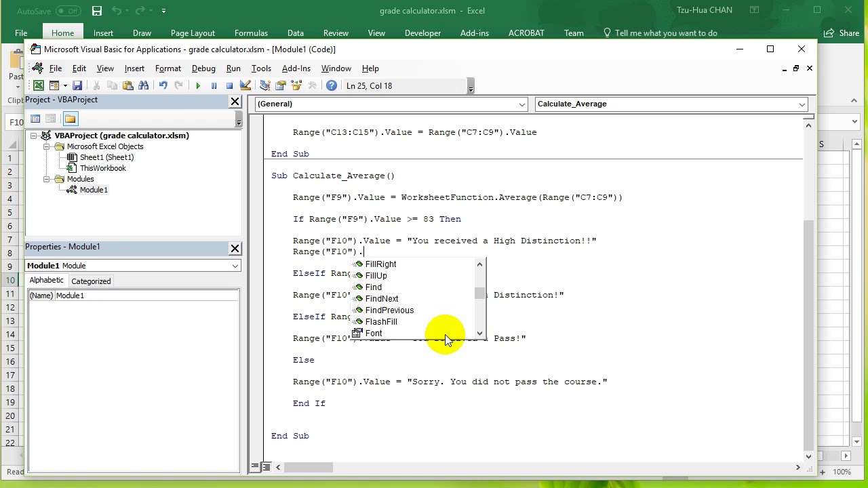Screen dimensions: 868x488
Task: Open the Calculate_Average procedure dropdown
Action: point(802,104)
